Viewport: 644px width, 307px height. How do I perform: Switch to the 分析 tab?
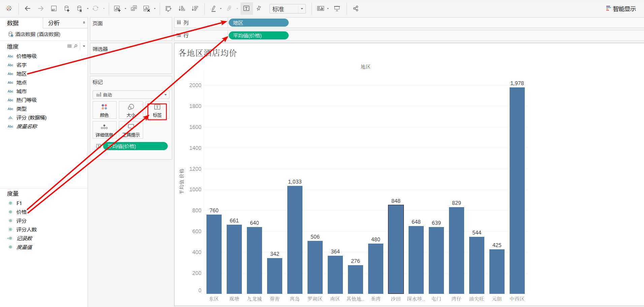54,23
